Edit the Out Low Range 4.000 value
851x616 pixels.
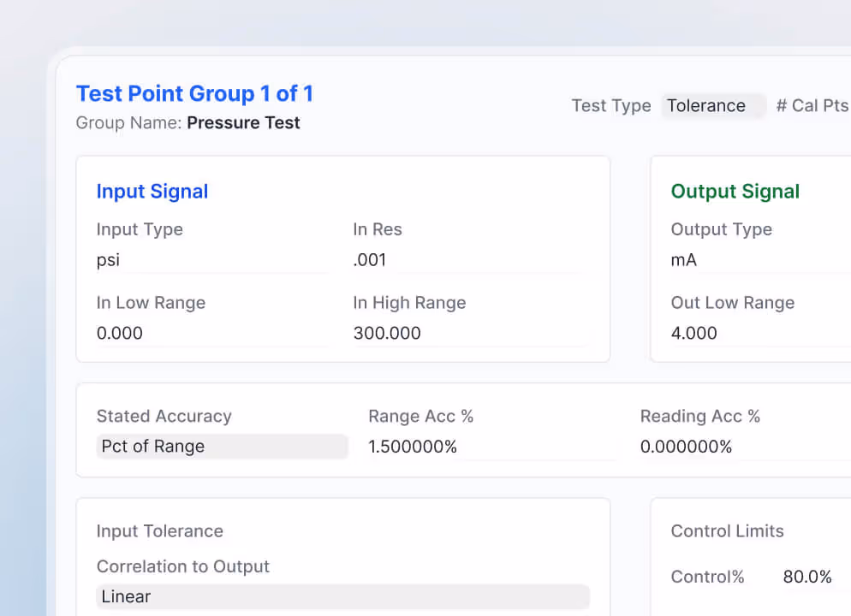(x=760, y=333)
